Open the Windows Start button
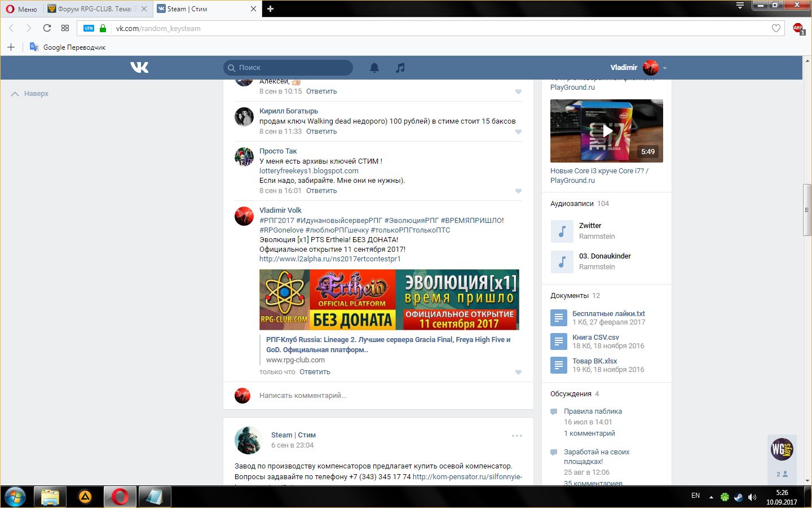The image size is (812, 508). point(16,497)
